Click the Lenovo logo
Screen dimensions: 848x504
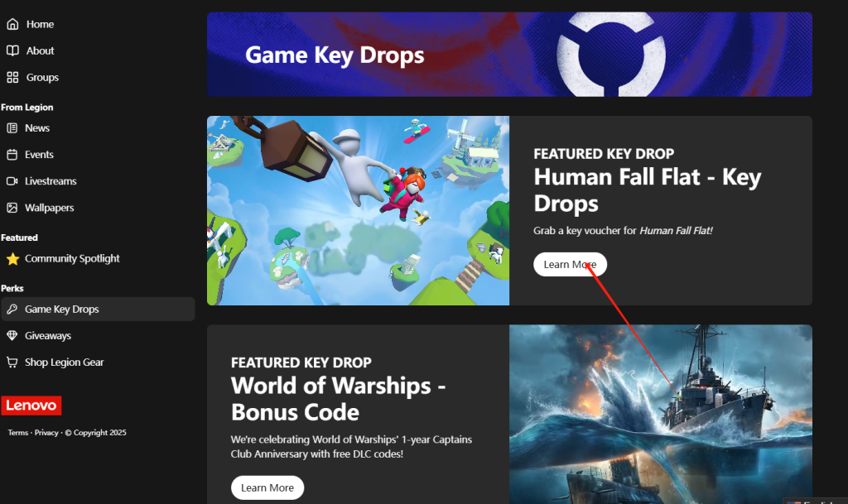[31, 406]
